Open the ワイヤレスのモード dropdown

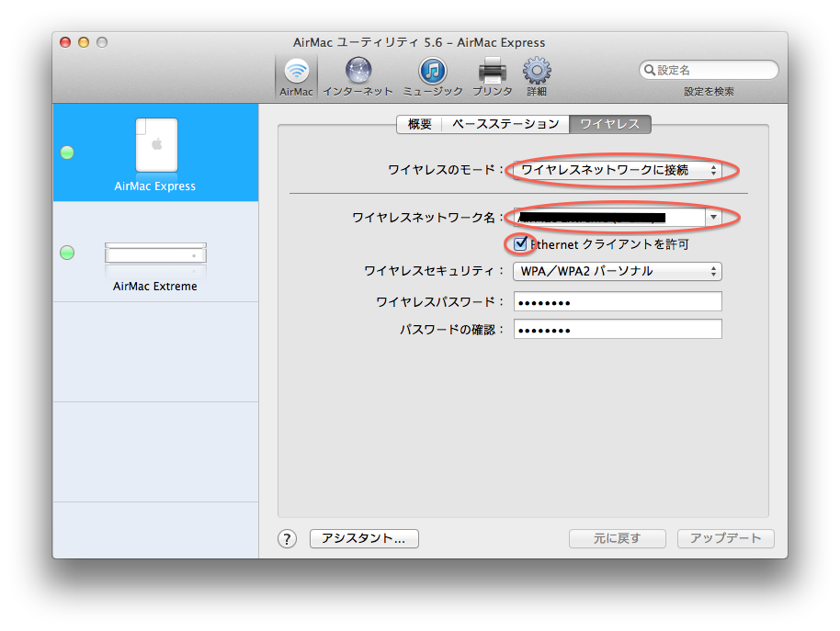(618, 170)
